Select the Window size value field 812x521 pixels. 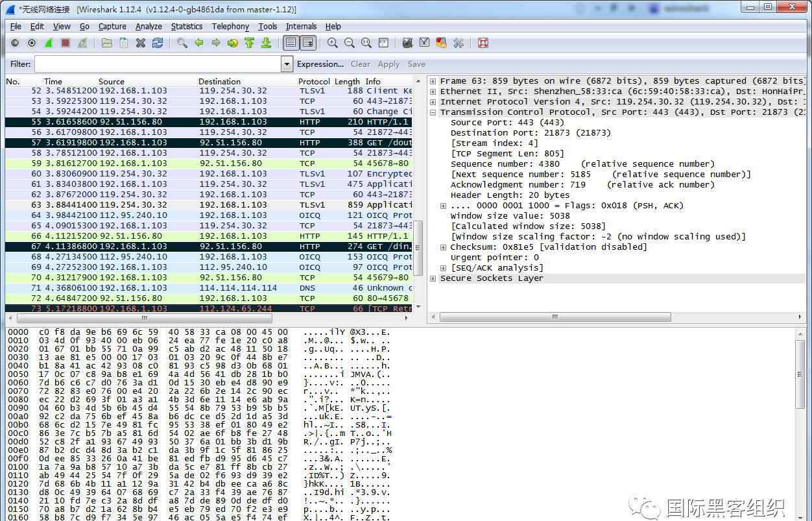point(510,216)
